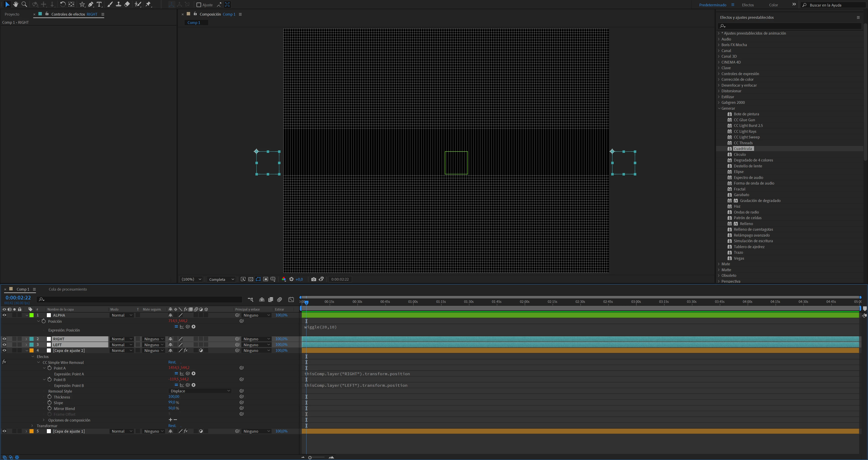Click the Thickness value 100,00

pos(174,397)
